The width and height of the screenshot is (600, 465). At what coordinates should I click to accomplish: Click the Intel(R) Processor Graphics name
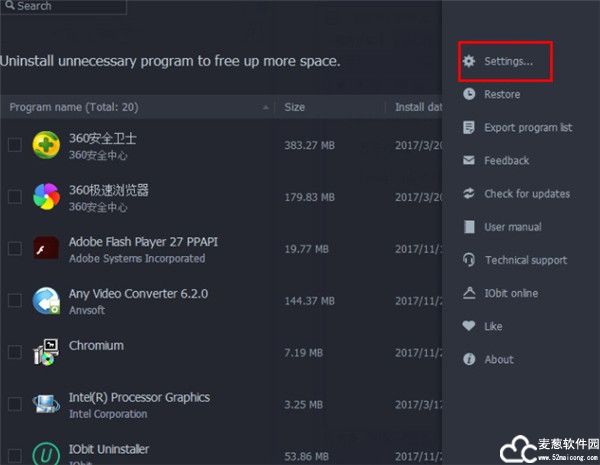139,397
